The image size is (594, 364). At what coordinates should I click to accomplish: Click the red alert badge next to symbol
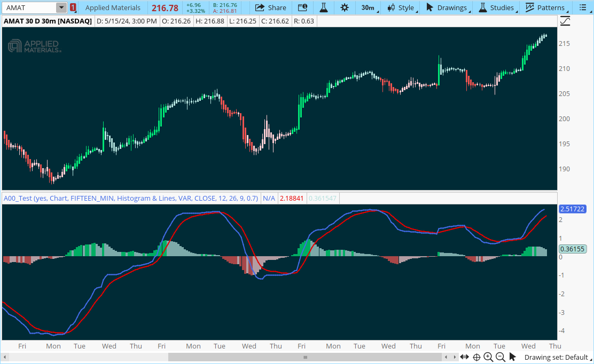(73, 7)
